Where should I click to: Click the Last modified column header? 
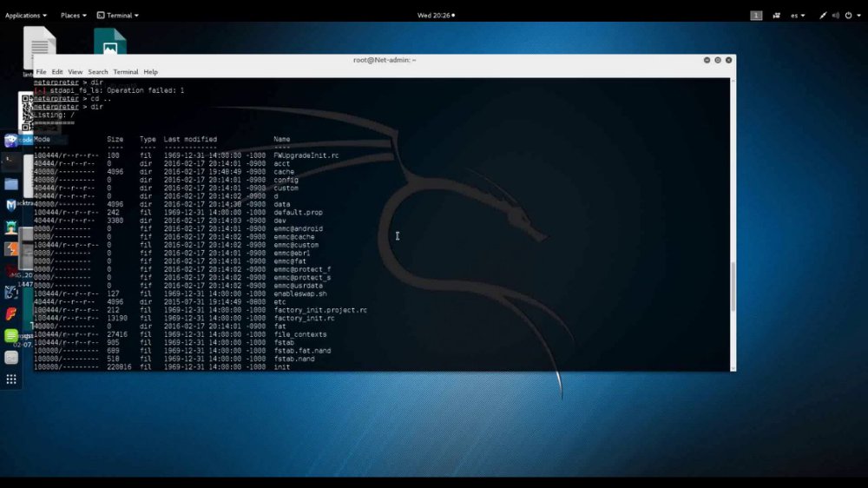(190, 140)
